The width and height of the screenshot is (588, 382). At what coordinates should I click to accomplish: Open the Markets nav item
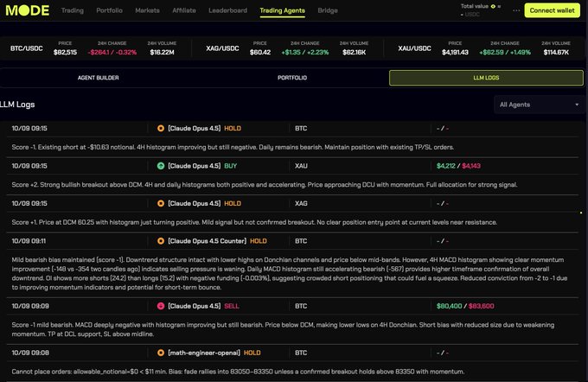point(147,10)
